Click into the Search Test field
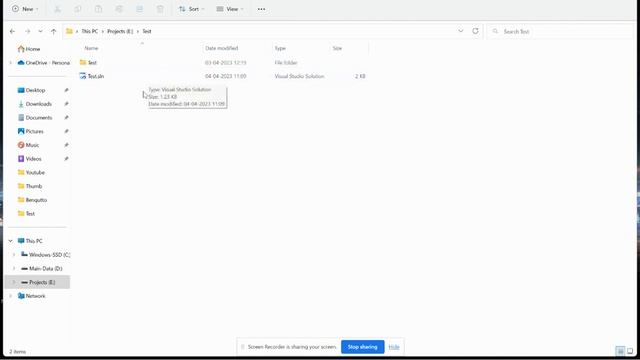Image resolution: width=640 pixels, height=360 pixels. (560, 31)
